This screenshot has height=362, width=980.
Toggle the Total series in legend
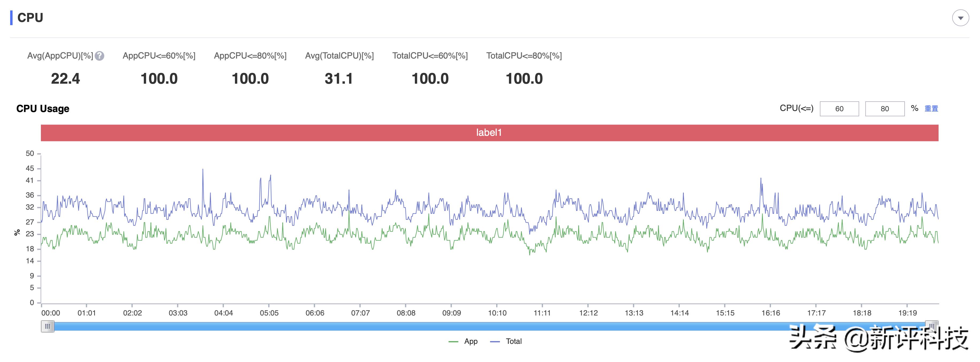tap(513, 341)
